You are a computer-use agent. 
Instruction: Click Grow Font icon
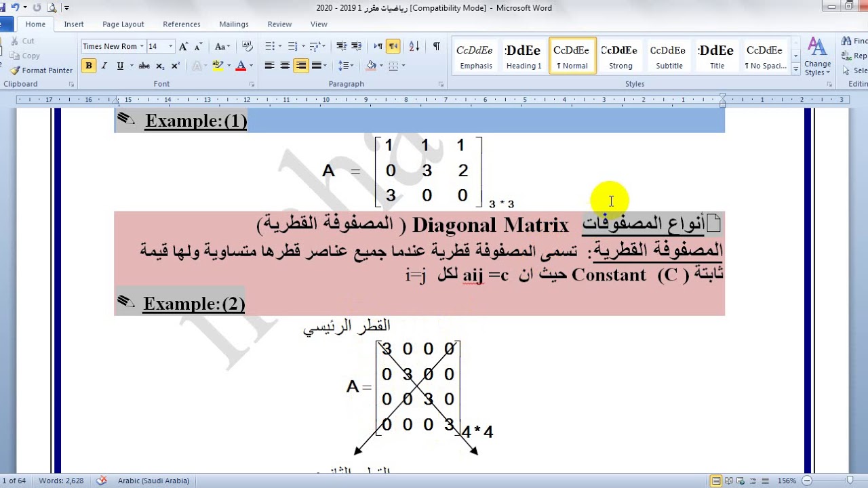pyautogui.click(x=184, y=46)
